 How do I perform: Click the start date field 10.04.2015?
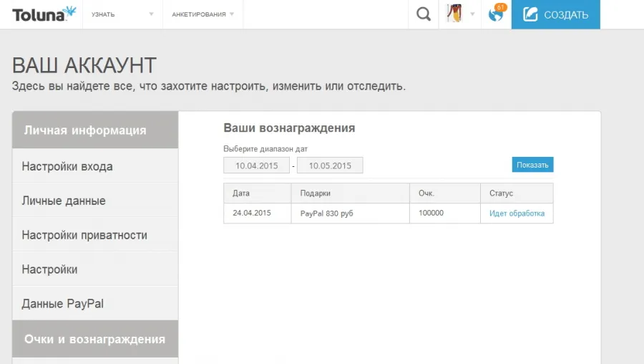coord(256,166)
